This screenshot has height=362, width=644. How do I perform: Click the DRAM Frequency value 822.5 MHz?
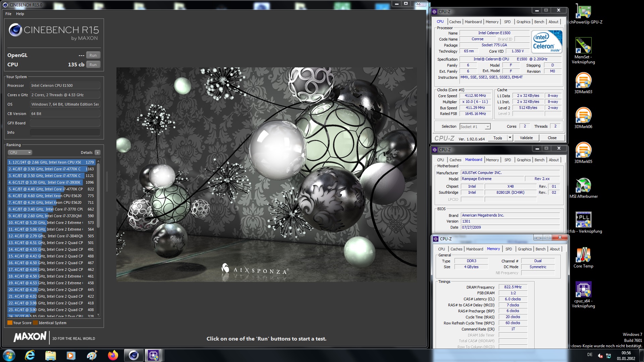click(513, 287)
